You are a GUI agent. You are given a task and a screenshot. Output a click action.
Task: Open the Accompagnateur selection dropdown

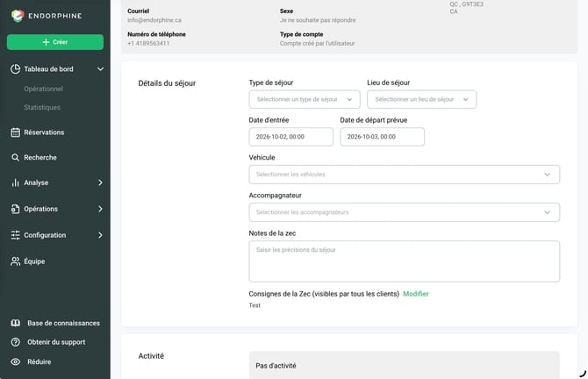click(x=405, y=212)
